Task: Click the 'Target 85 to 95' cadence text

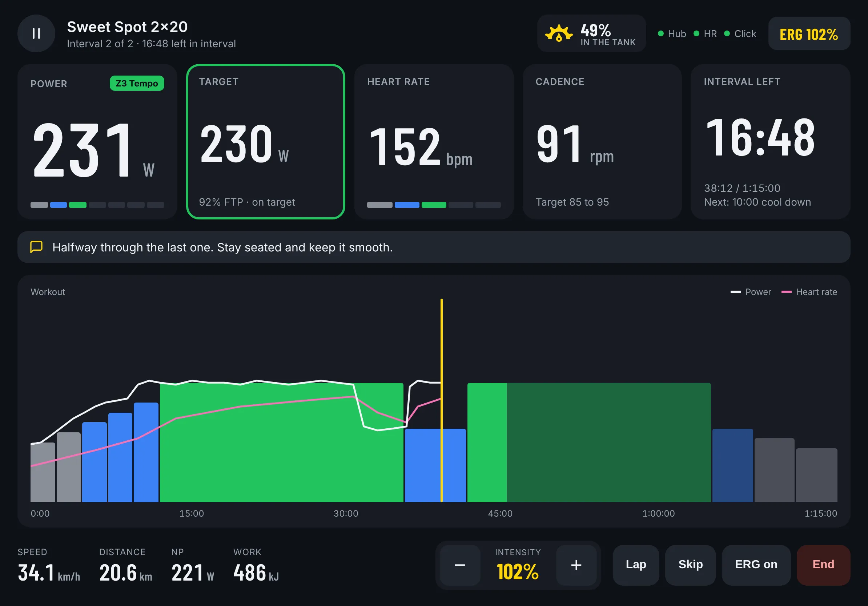Action: [x=572, y=202]
